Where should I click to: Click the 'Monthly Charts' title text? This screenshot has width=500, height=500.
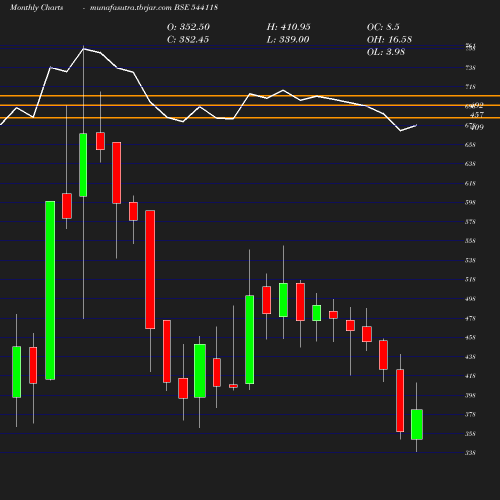pos(36,7)
